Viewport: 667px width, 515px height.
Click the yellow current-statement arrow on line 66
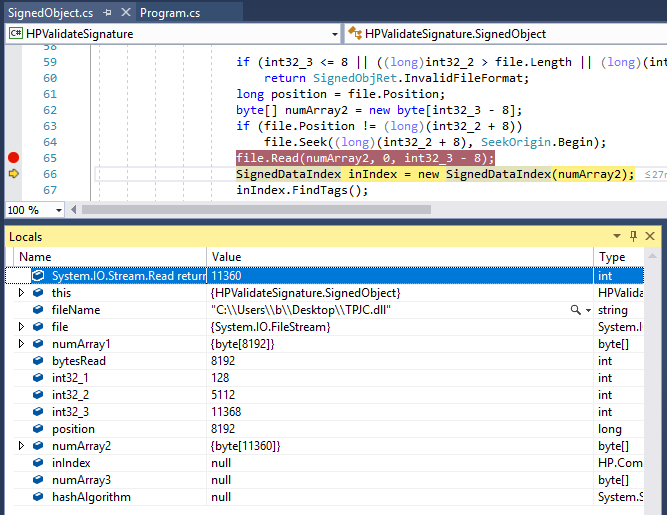pyautogui.click(x=13, y=174)
